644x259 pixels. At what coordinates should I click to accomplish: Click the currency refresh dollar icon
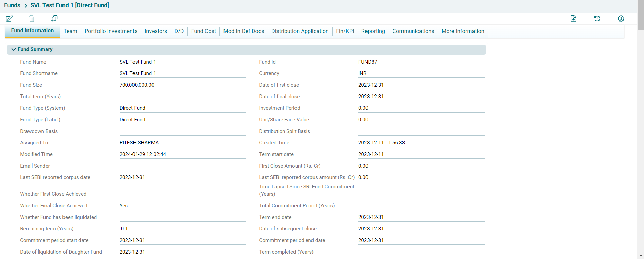pyautogui.click(x=621, y=19)
